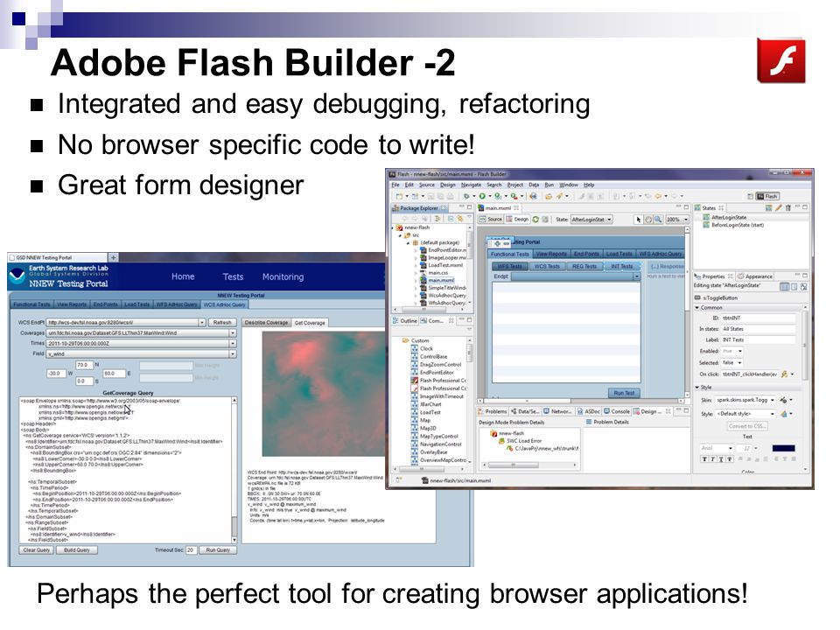The image size is (840, 630).
Task: Click the Underline text style icon in Properties
Action: pyautogui.click(x=721, y=458)
